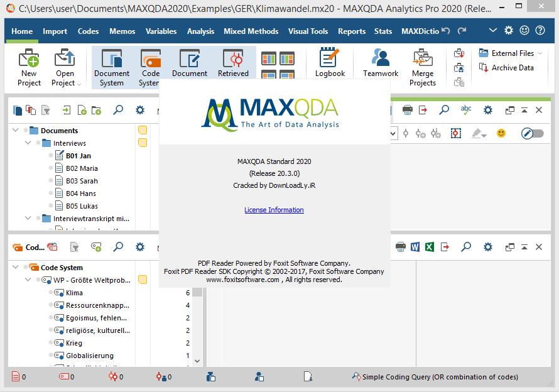Click the New Project icon
This screenshot has width=559, height=392.
pos(29,67)
